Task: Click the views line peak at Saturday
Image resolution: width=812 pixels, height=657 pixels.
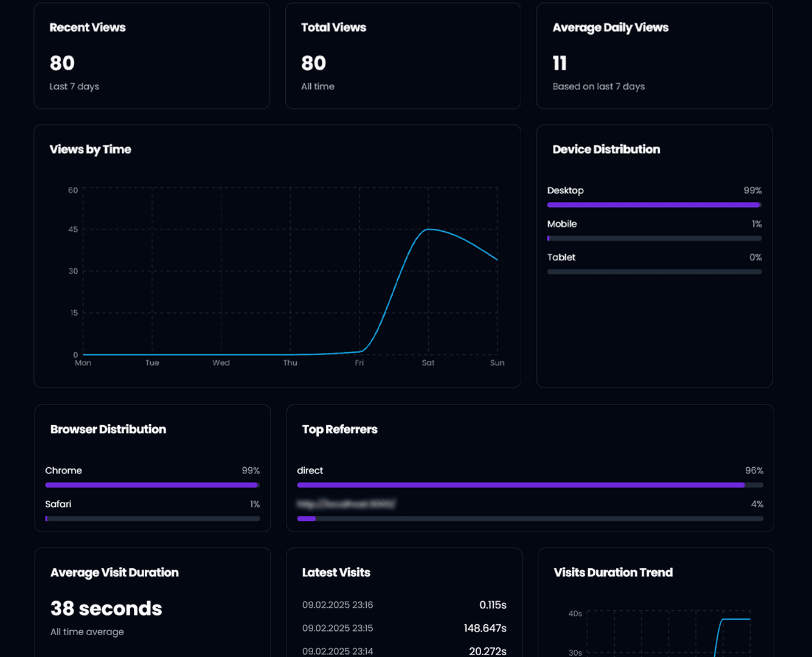Action: pos(428,229)
